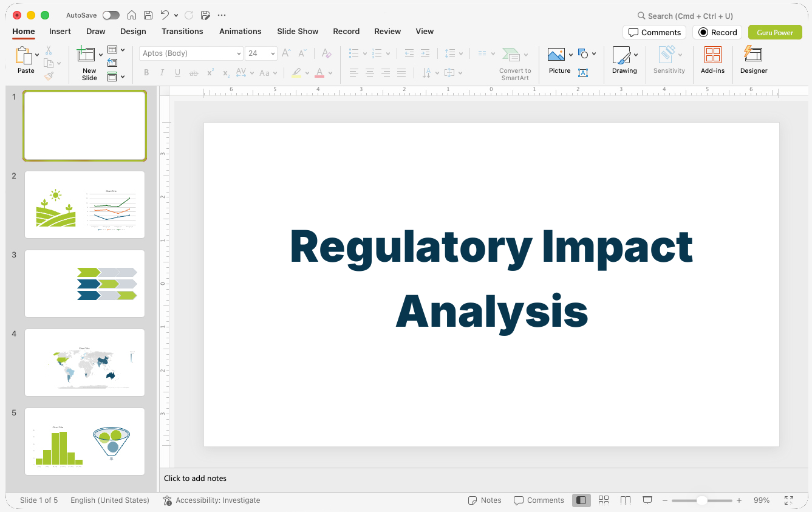Click the Drawing tool icon
The image size is (812, 512).
point(621,55)
